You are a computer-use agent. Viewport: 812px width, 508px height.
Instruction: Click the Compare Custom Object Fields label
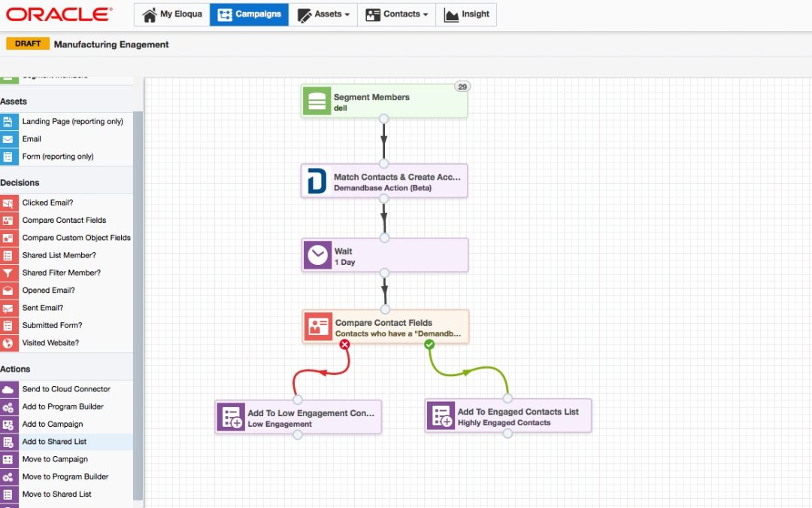pyautogui.click(x=77, y=238)
